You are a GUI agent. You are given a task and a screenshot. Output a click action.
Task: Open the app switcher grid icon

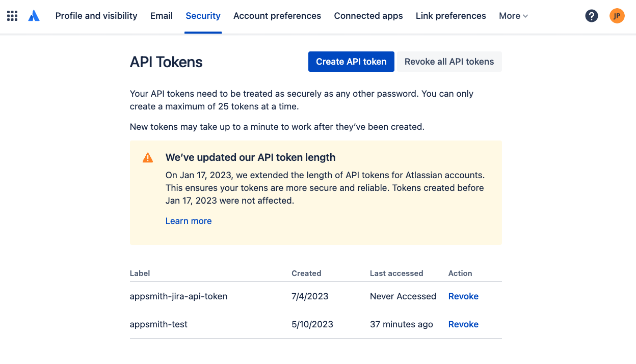pyautogui.click(x=12, y=15)
